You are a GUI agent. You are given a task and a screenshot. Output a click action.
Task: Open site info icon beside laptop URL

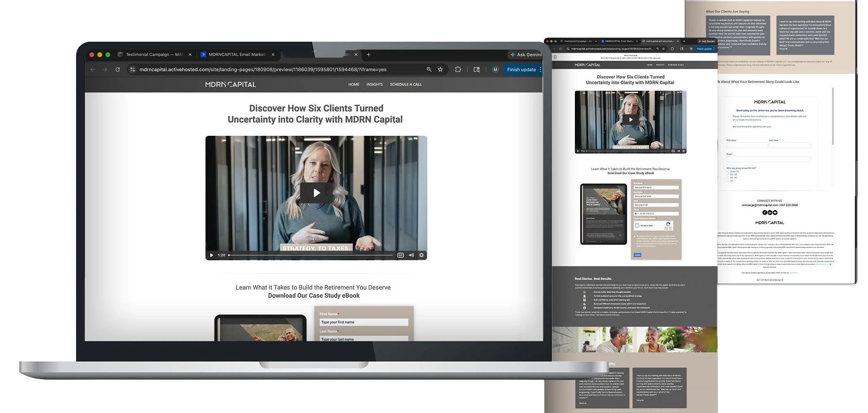132,69
